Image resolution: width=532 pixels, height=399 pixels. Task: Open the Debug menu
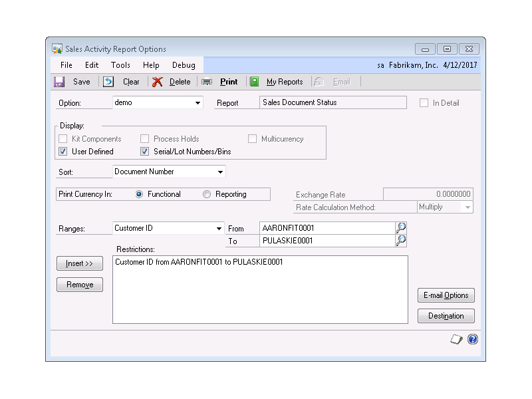[184, 65]
